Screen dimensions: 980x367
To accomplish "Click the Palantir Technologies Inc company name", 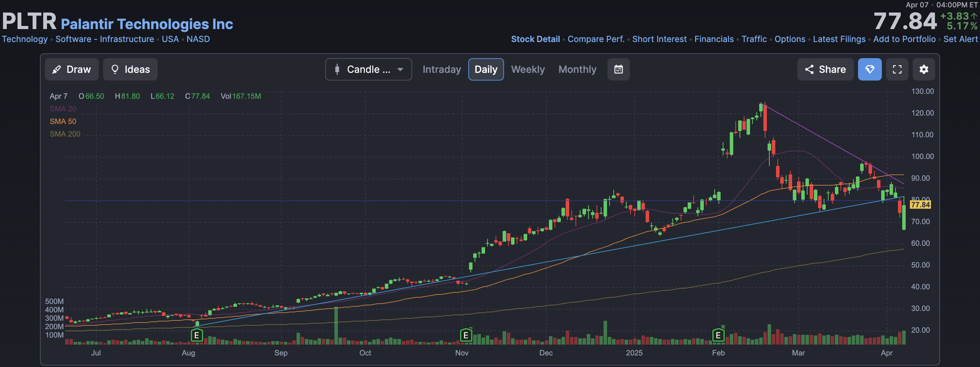I will [x=147, y=24].
